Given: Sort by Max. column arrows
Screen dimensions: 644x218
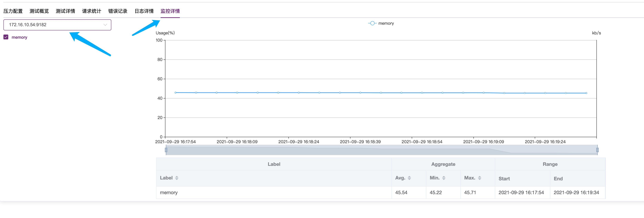Looking at the screenshot, I should 479,178.
